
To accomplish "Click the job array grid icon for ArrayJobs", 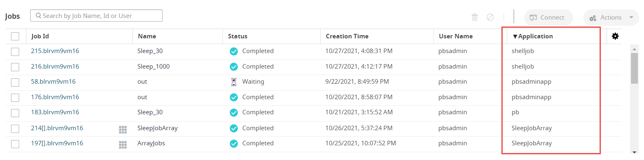I will pyautogui.click(x=123, y=144).
